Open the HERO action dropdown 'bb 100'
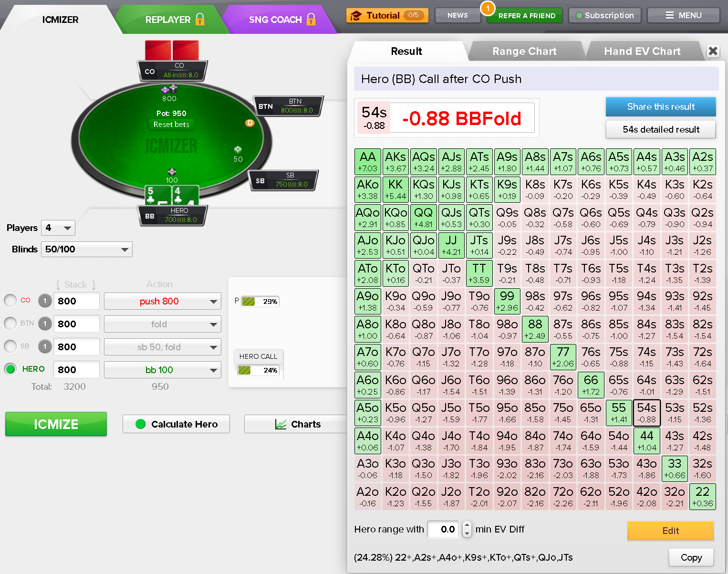This screenshot has height=574, width=728. [163, 370]
